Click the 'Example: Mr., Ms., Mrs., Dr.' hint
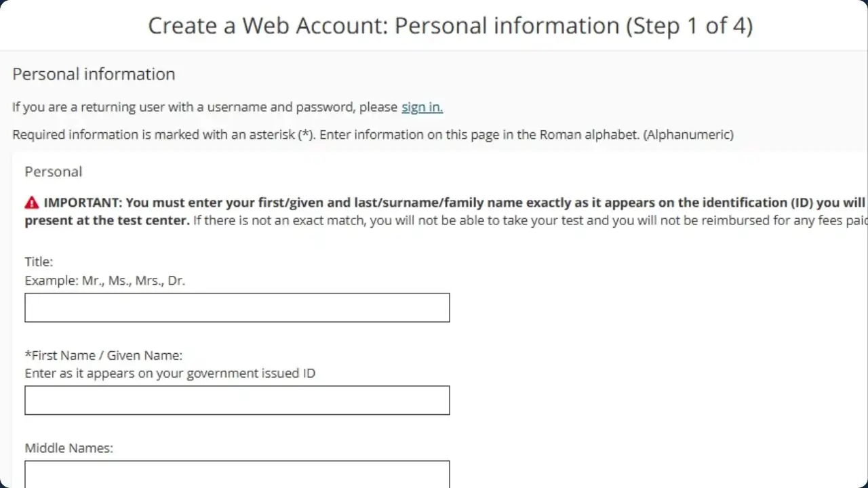Viewport: 868px width, 488px height. coord(104,280)
